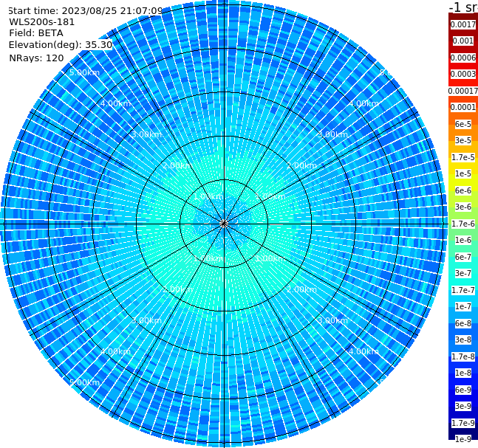This screenshot has width=478, height=448.
Task: Select the 1e-7 colorbar value
Action: pyautogui.click(x=463, y=306)
